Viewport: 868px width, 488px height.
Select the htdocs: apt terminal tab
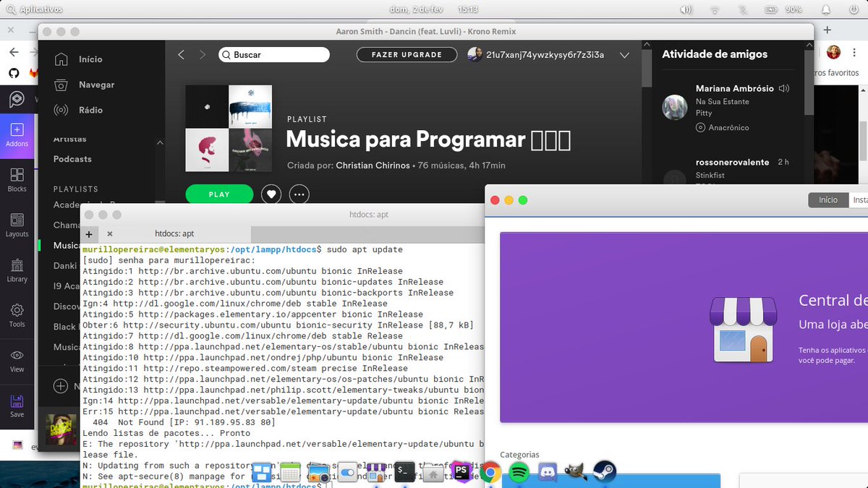point(174,234)
